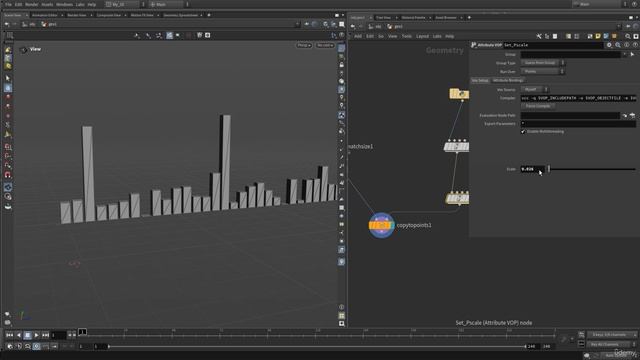The height and width of the screenshot is (360, 640).
Task: Click scene view back arrow
Action: tap(7, 24)
